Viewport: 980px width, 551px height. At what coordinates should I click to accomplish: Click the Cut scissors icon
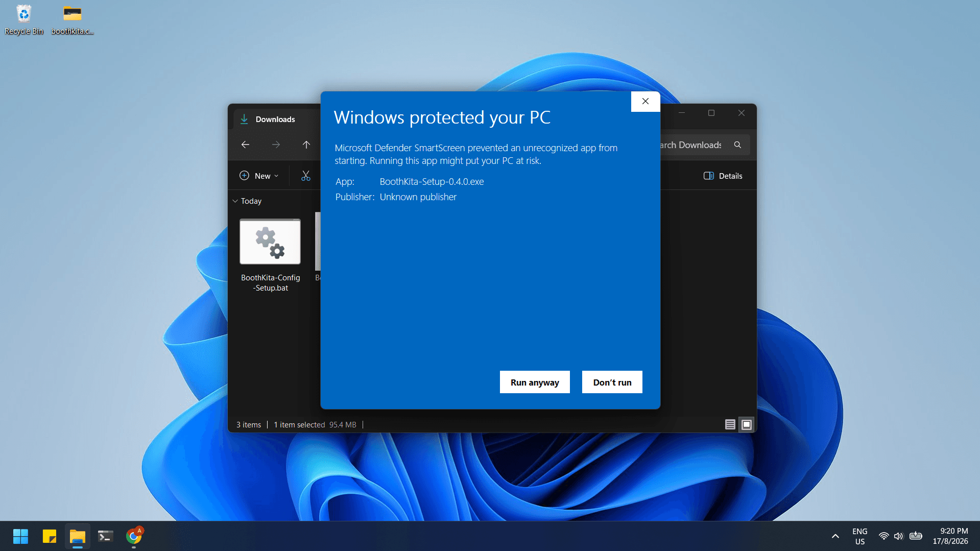[x=306, y=176]
